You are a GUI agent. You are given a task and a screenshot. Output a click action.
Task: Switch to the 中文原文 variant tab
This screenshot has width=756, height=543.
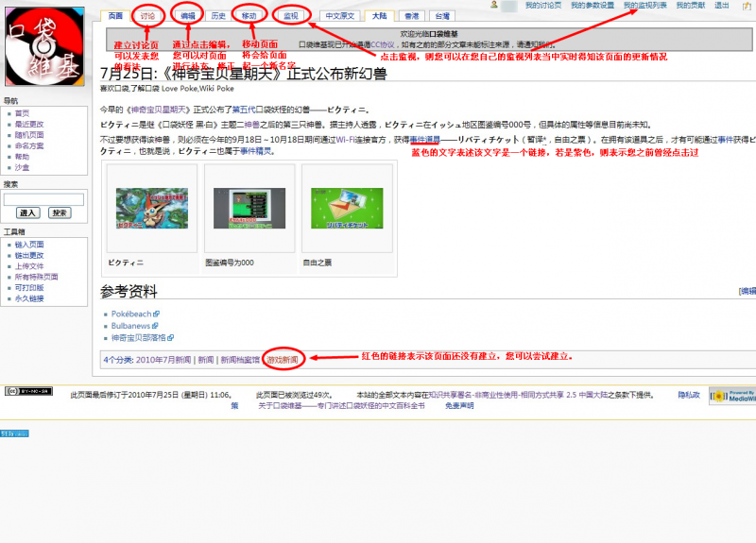pyautogui.click(x=340, y=16)
